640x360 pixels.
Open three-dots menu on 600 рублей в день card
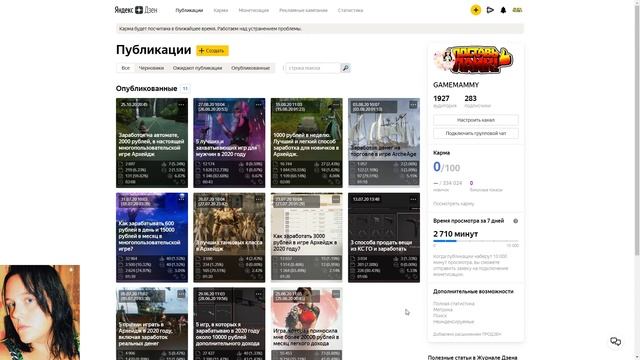click(181, 199)
